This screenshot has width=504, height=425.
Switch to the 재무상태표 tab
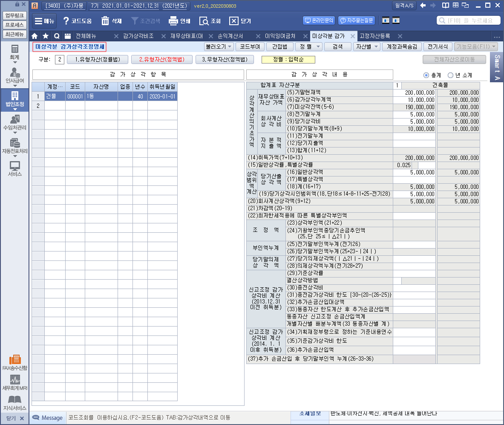187,36
